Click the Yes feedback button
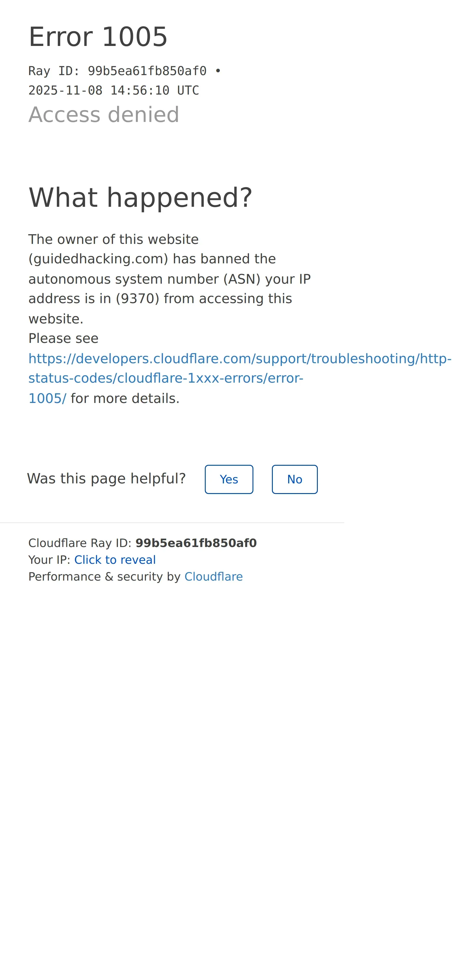Screen dimensions: 452x980 (x=229, y=479)
